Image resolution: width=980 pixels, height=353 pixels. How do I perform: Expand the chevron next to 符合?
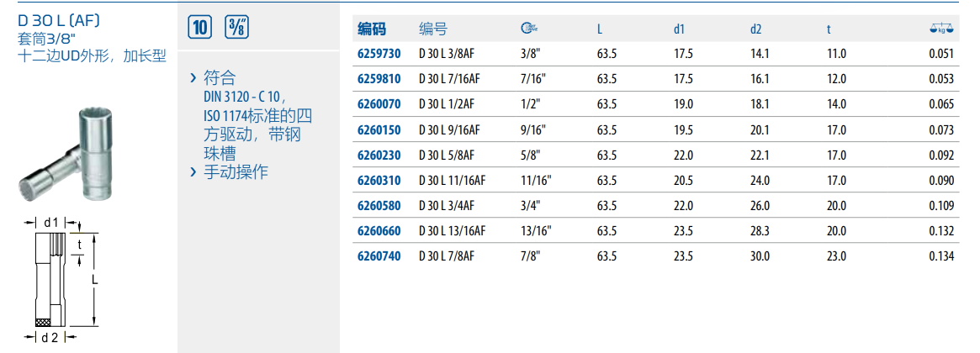(194, 78)
